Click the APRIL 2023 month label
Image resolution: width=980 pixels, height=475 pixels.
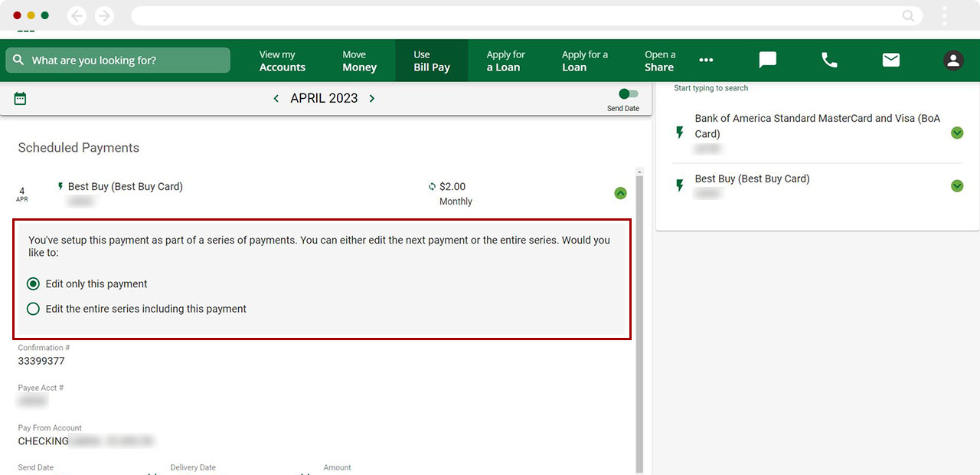pyautogui.click(x=324, y=99)
